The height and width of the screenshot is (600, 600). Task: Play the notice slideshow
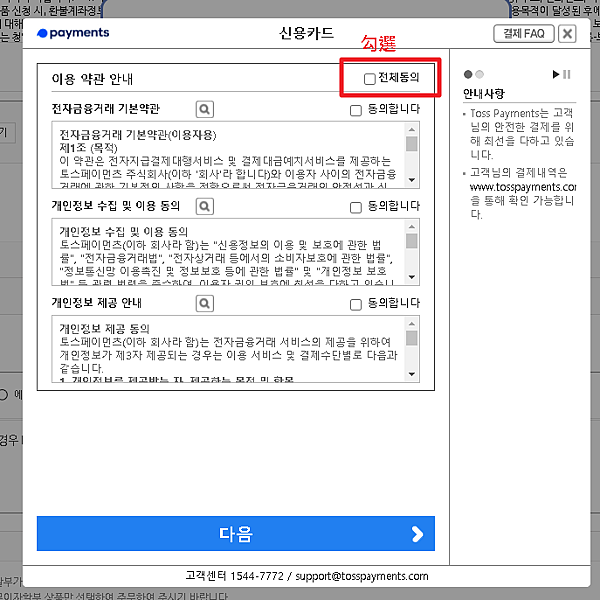[x=556, y=74]
